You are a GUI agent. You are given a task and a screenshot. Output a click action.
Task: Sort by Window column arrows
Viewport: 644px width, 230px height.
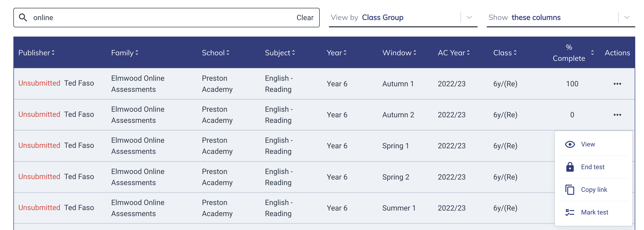(415, 53)
